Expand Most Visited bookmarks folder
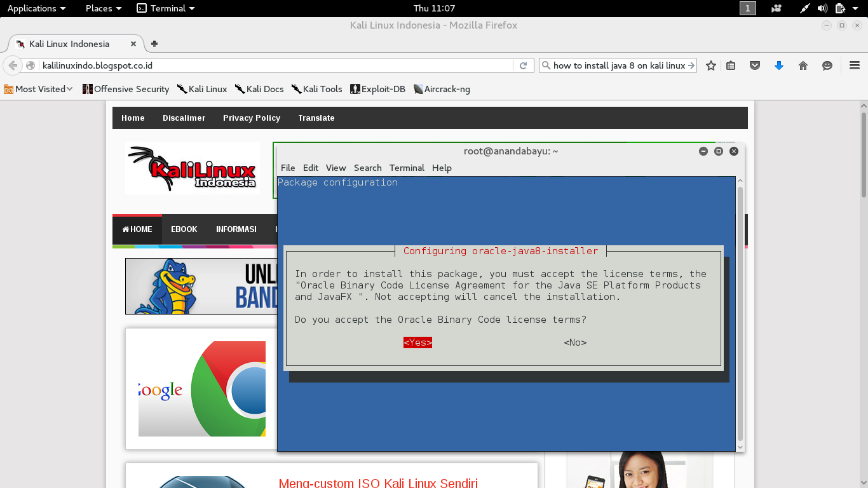The width and height of the screenshot is (868, 488). click(38, 89)
